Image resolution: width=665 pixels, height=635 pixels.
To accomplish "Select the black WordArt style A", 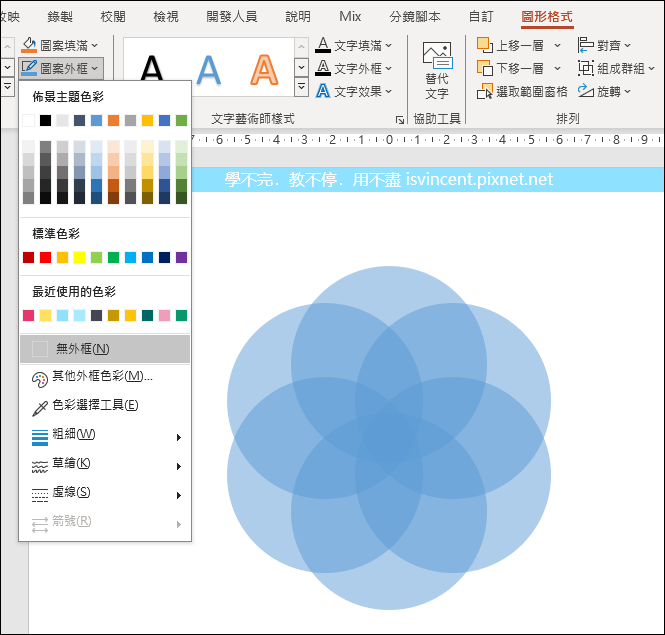I will point(152,68).
